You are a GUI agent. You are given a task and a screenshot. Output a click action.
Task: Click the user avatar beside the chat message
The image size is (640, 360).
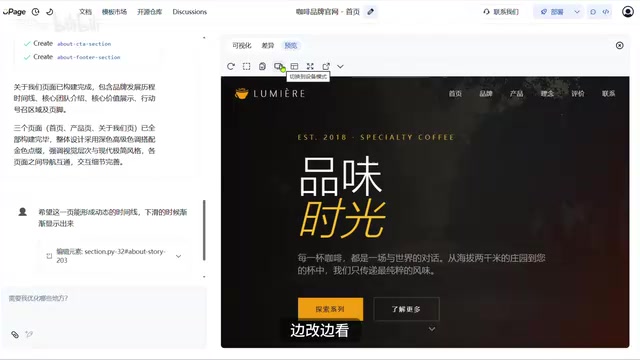tap(23, 211)
